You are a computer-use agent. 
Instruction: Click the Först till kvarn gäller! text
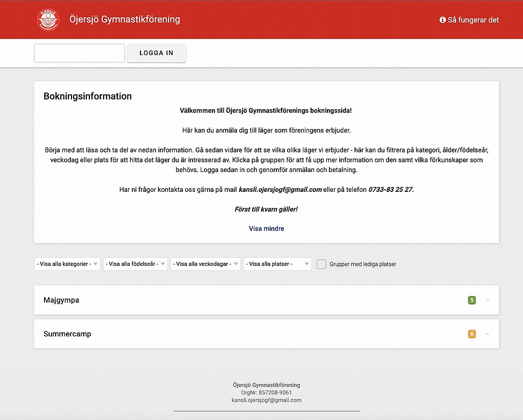pos(266,209)
